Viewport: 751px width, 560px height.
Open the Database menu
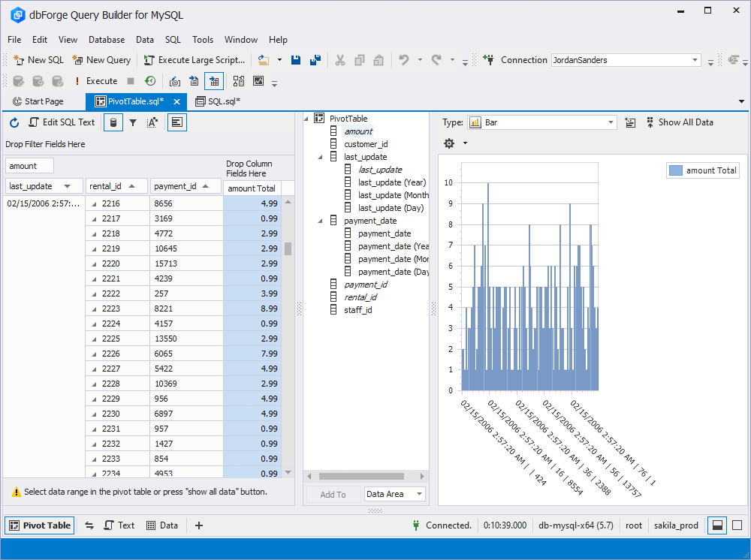pyautogui.click(x=107, y=40)
